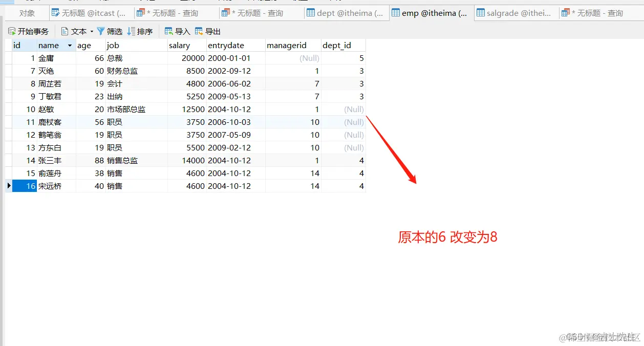Select the name cell 张三丰
Image resolution: width=644 pixels, height=346 pixels.
56,161
